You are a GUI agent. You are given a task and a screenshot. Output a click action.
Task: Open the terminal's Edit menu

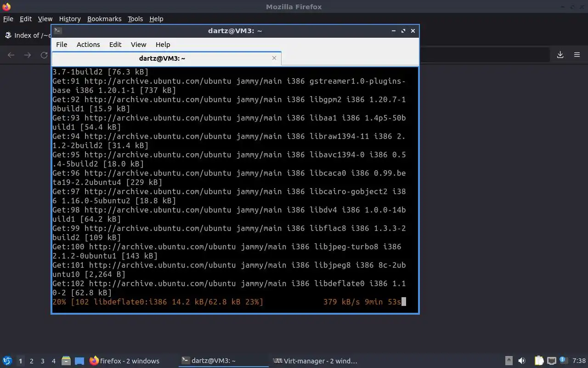point(115,45)
